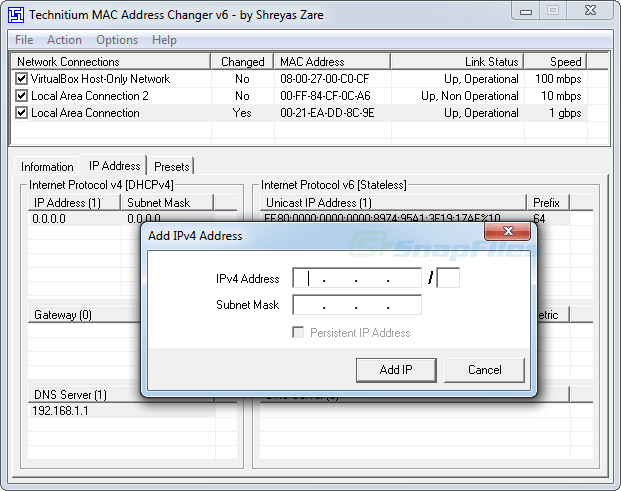Screen dimensions: 621x491
Task: Click the 100 mbps speed cell
Action: pos(558,79)
